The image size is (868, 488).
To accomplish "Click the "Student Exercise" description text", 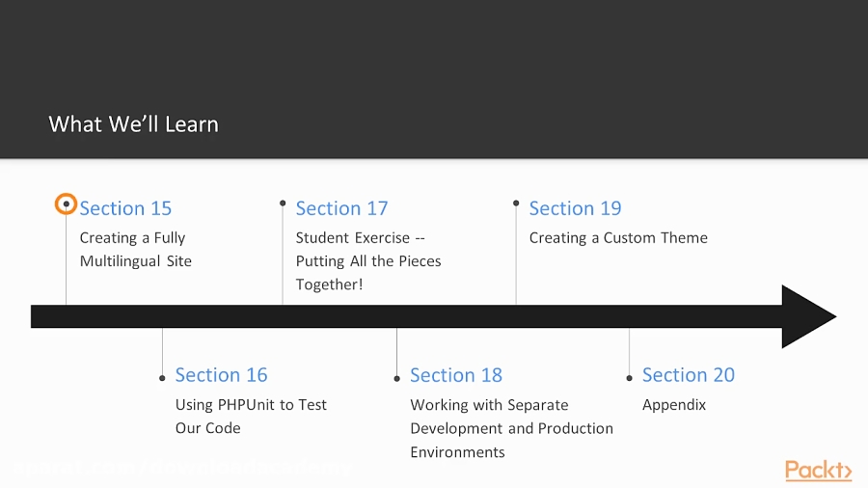I will pyautogui.click(x=367, y=261).
